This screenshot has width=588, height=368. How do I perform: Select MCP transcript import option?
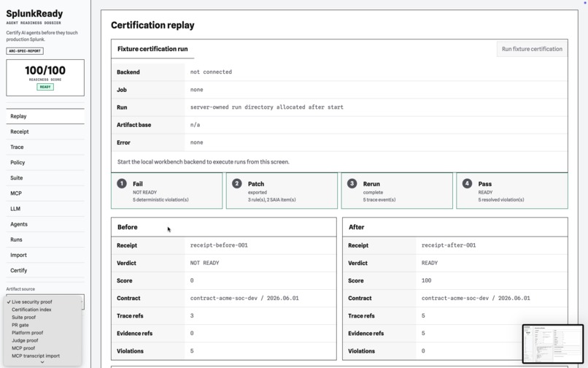[x=43, y=356]
